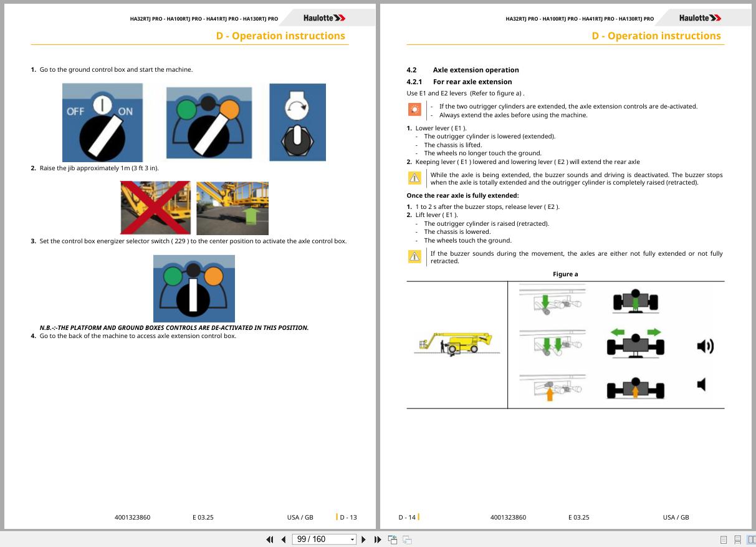The width and height of the screenshot is (756, 547).
Task: Switch to continuous scrolling page view
Action: click(738, 540)
